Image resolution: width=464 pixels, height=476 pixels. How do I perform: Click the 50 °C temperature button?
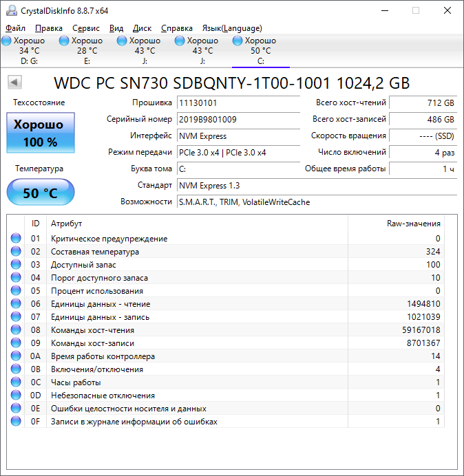coord(41,193)
